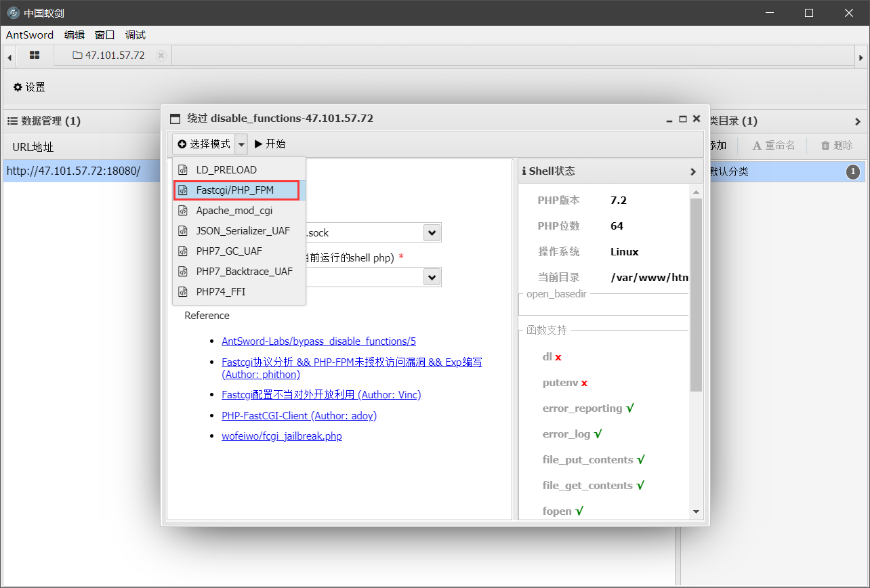The width and height of the screenshot is (870, 588).
Task: Click 重命名 rename button
Action: click(773, 145)
